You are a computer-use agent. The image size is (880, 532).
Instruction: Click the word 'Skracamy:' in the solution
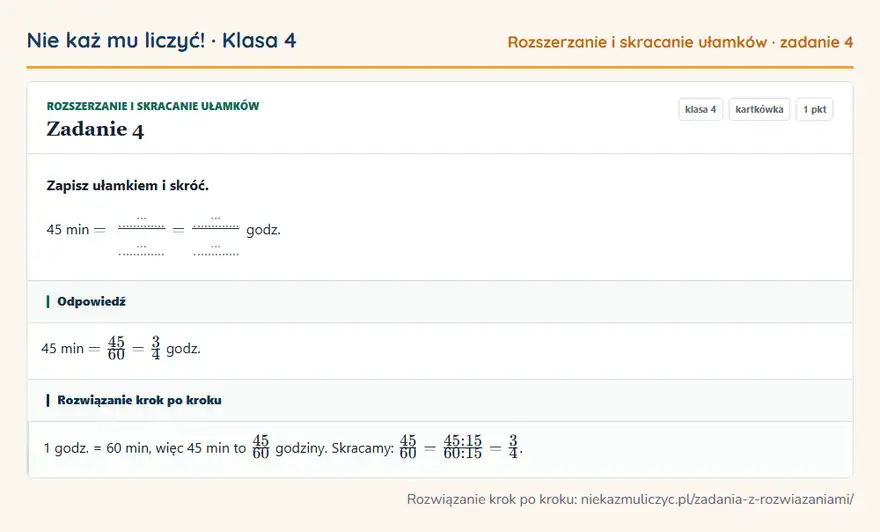coord(363,448)
